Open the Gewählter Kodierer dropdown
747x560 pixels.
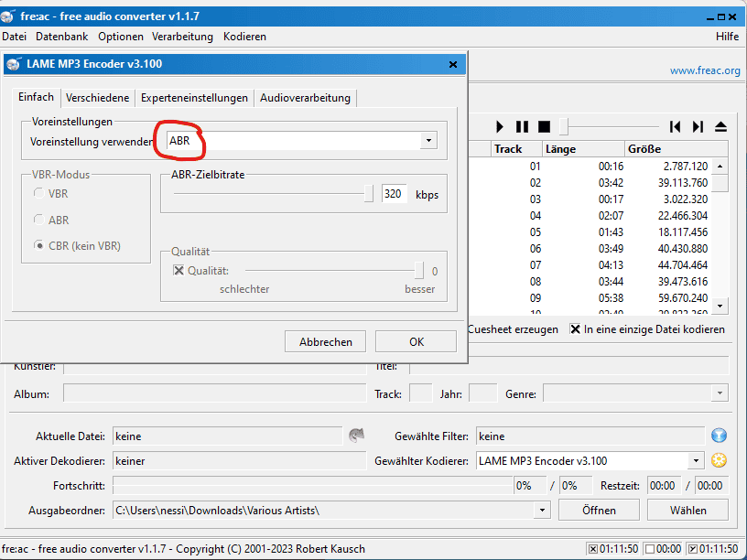click(x=696, y=461)
